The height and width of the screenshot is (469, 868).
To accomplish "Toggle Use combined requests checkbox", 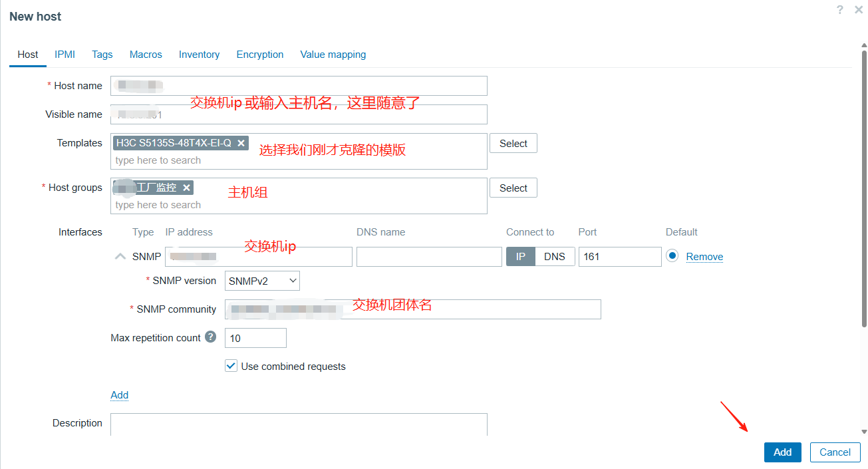I will (231, 366).
